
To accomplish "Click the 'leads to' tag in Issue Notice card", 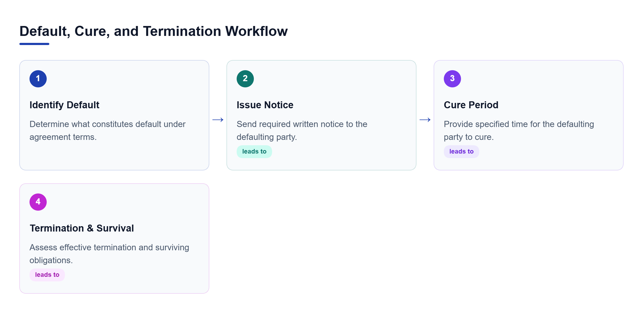I will tap(254, 152).
